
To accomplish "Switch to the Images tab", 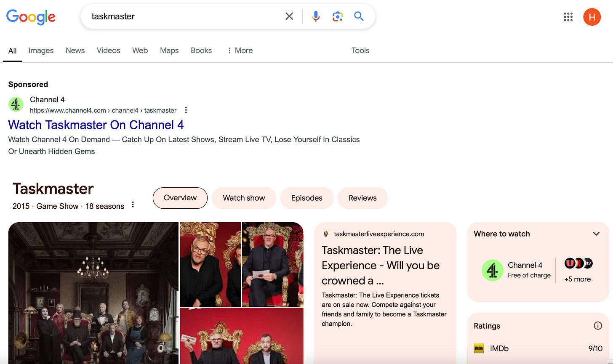I will [x=41, y=50].
